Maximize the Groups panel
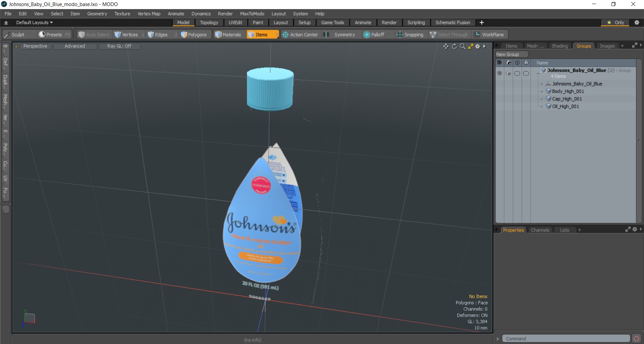The width and height of the screenshot is (644, 344). click(x=635, y=45)
